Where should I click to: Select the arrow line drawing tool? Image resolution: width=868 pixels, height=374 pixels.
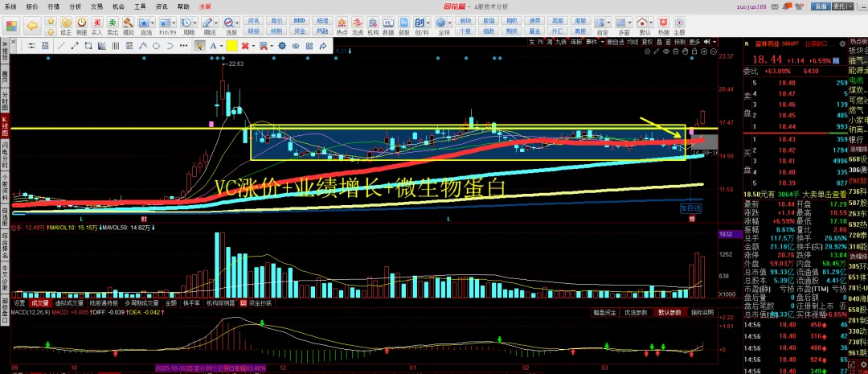(75, 45)
